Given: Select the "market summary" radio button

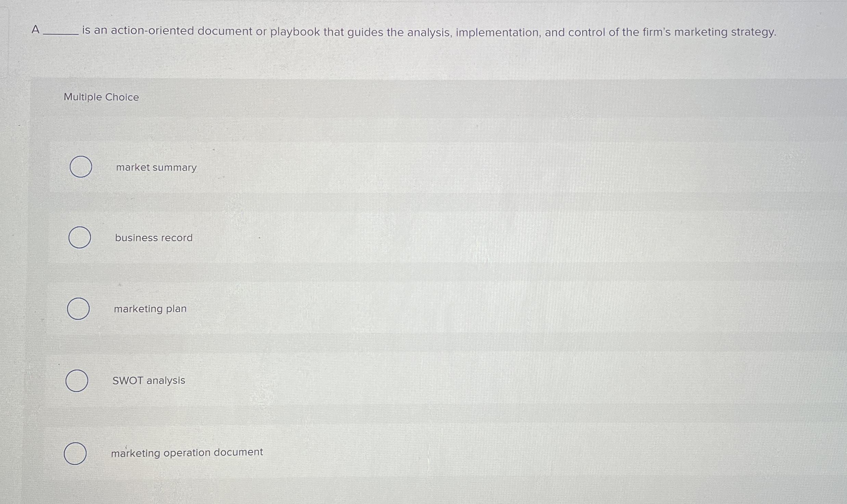Looking at the screenshot, I should [81, 167].
